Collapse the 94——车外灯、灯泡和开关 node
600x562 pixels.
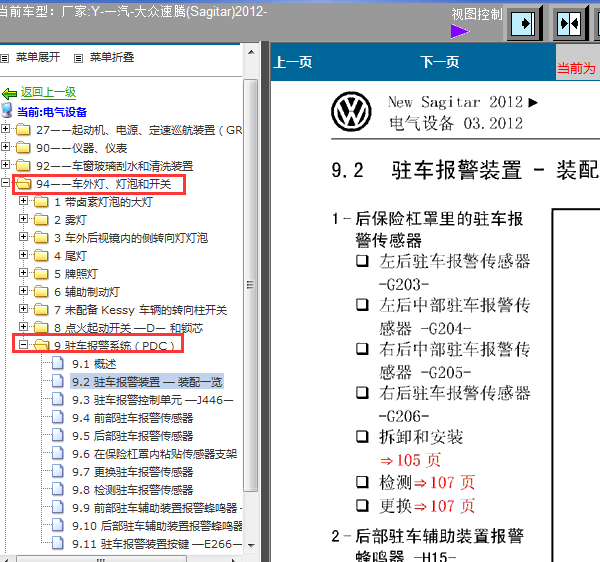(x=5, y=182)
